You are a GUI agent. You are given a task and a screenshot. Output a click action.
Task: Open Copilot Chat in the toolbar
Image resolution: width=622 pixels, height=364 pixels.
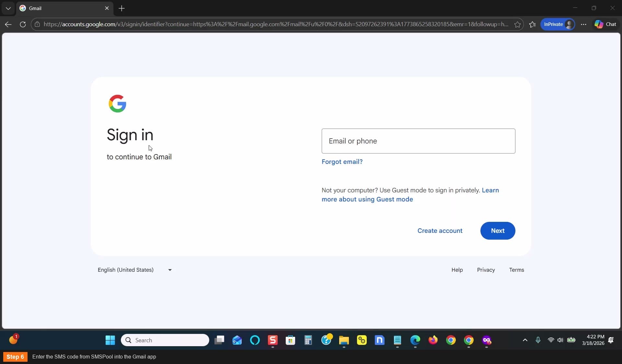[x=605, y=24]
